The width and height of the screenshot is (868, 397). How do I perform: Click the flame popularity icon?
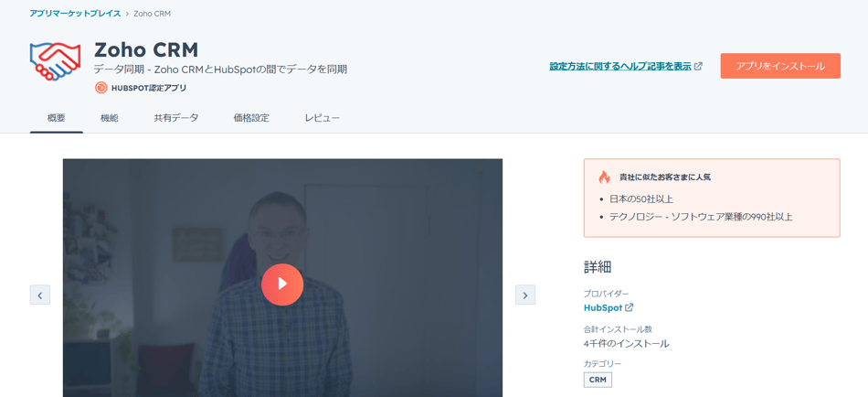604,177
